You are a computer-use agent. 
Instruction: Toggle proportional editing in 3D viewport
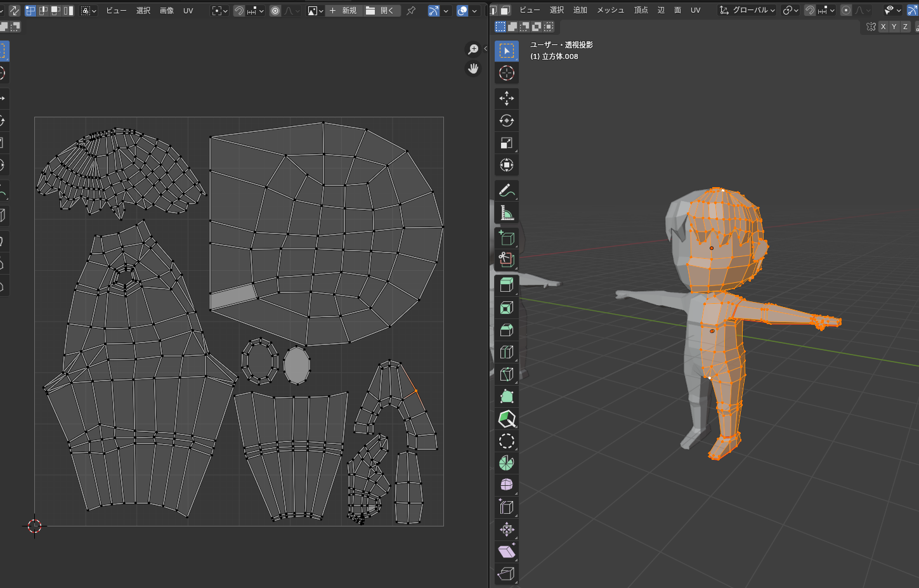[x=846, y=10]
